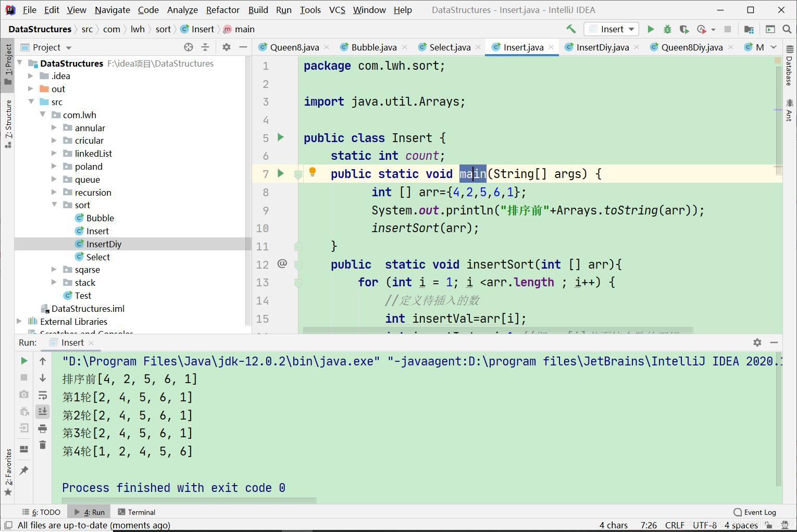The width and height of the screenshot is (797, 532).
Task: Click run gutter arrow beside main method
Action: (281, 173)
